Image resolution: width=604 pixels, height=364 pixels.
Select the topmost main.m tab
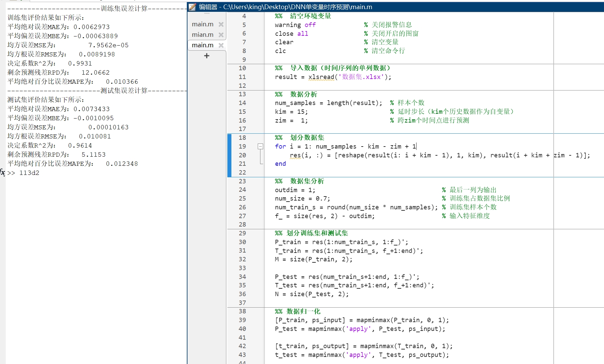[202, 24]
